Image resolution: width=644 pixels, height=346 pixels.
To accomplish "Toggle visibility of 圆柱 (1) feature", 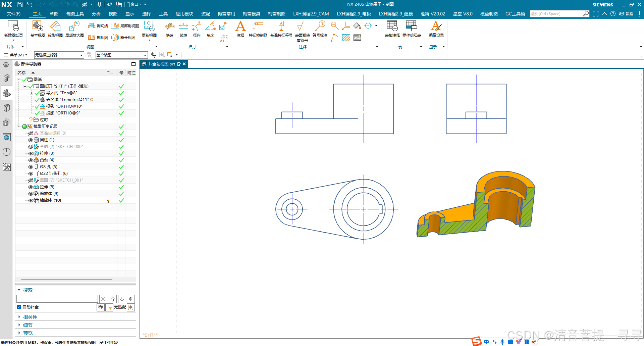I will pos(31,140).
